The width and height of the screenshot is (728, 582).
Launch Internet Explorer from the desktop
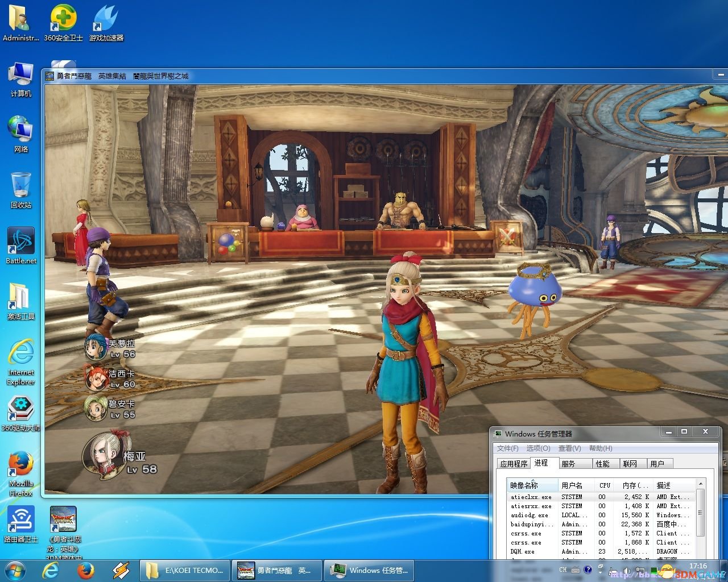pyautogui.click(x=20, y=362)
